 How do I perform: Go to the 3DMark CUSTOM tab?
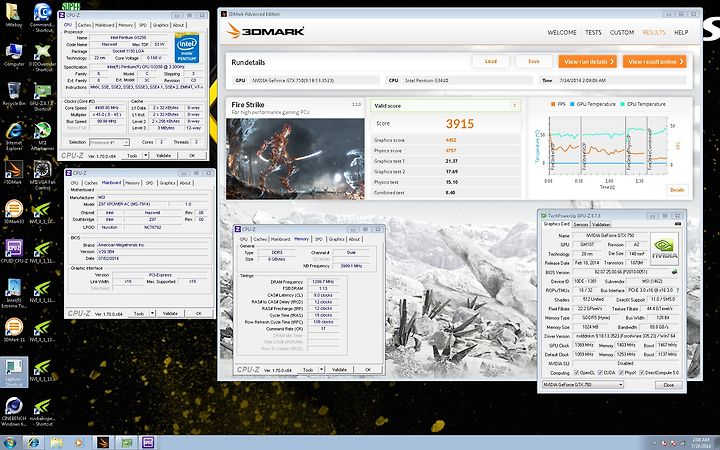pyautogui.click(x=622, y=33)
